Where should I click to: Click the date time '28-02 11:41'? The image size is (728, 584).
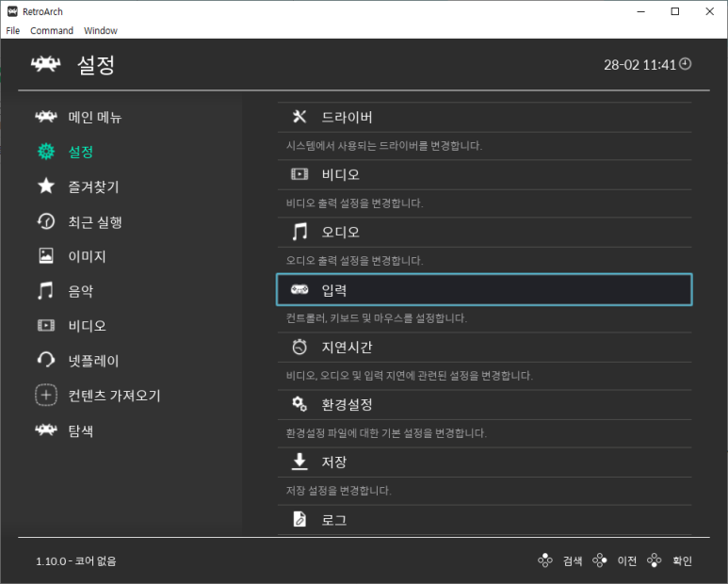(x=639, y=65)
